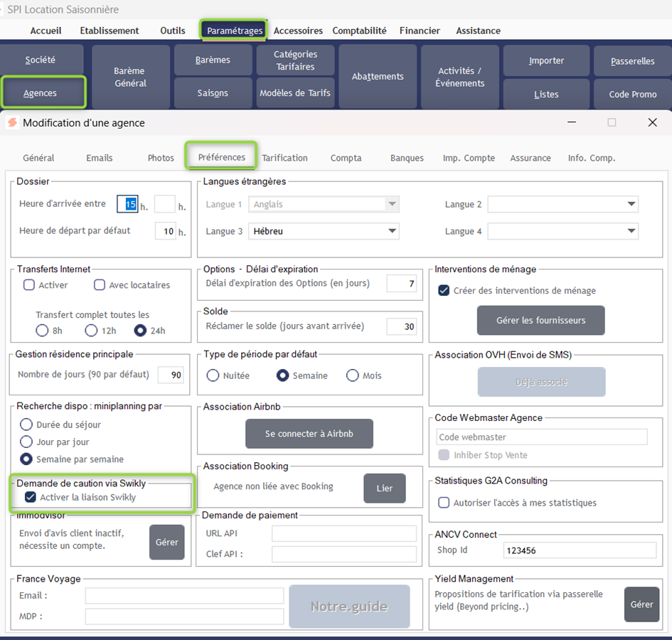The width and height of the screenshot is (672, 640).
Task: Click the Lier button for Booking
Action: pyautogui.click(x=384, y=488)
